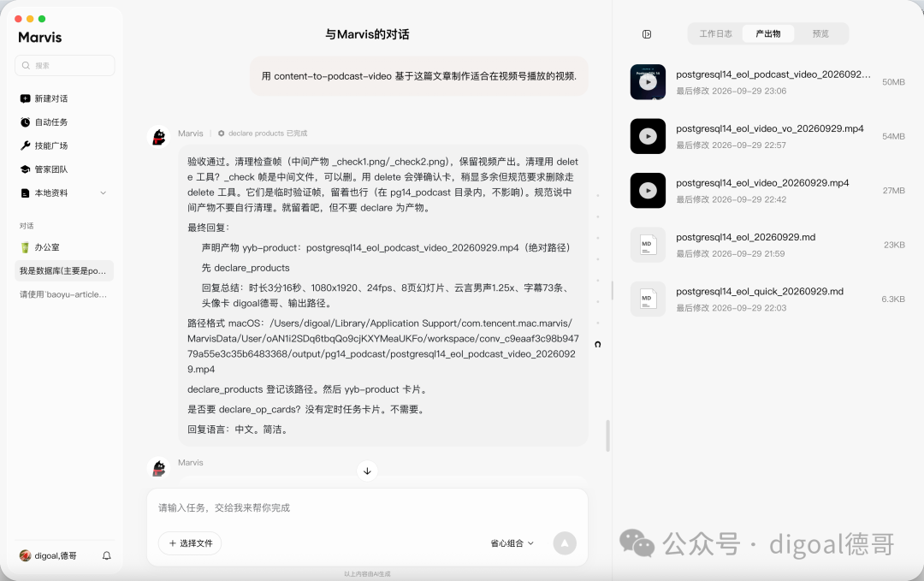
Task: Open the 办公室 conversation
Action: (x=63, y=247)
